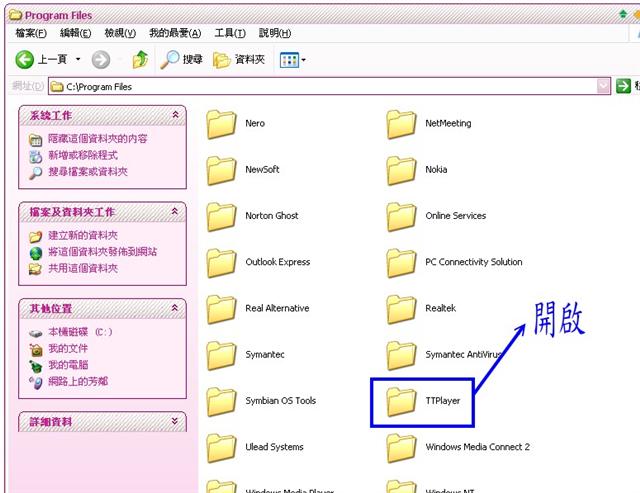This screenshot has width=640, height=493.
Task: Open the 檢視(V) menu
Action: (120, 33)
